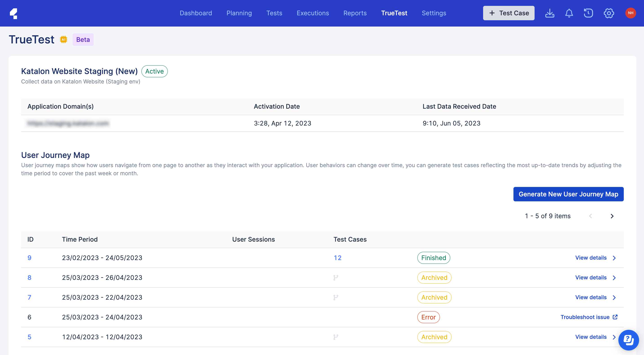Viewport: 644px width, 355px height.
Task: Switch to the Executions tab
Action: (x=313, y=13)
